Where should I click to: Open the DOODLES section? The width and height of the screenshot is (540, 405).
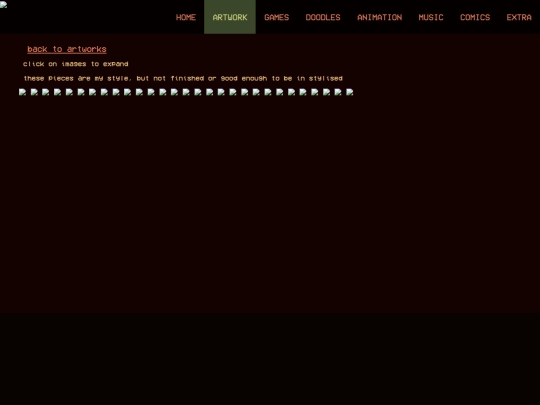(x=323, y=17)
